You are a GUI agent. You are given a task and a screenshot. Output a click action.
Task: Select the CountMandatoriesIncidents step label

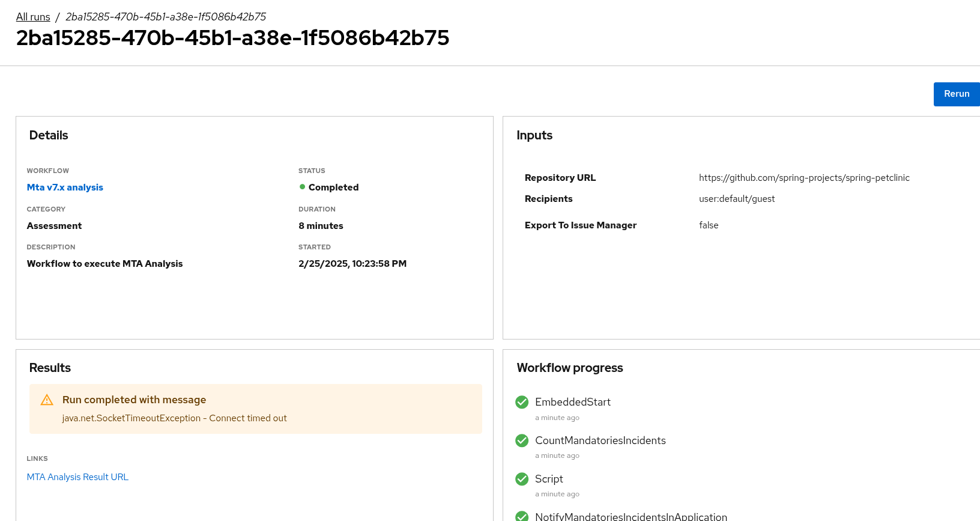[600, 440]
